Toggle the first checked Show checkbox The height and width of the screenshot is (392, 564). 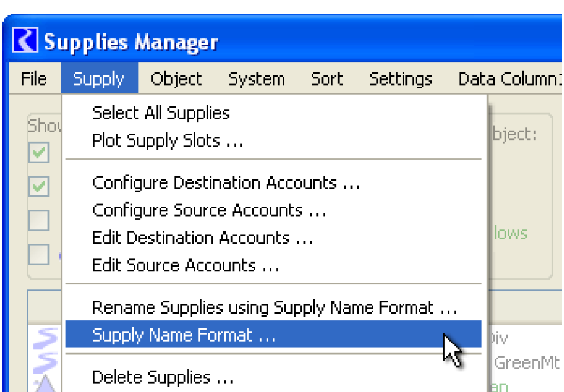coord(39,154)
